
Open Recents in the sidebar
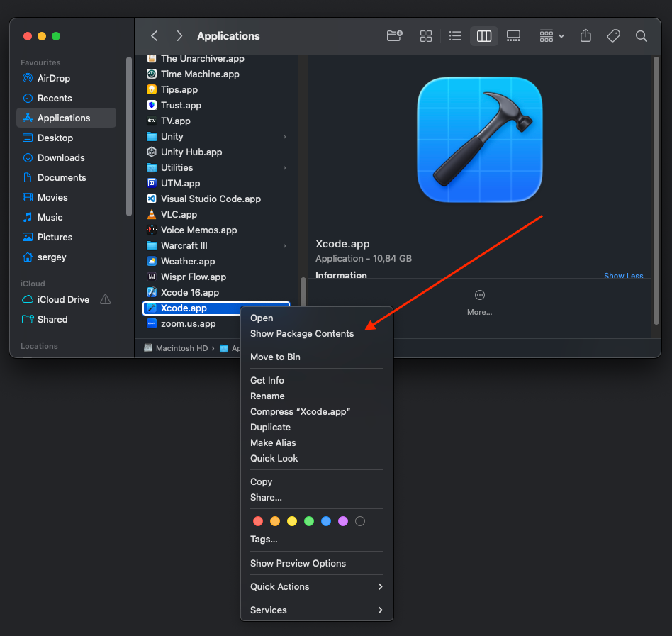(66, 98)
